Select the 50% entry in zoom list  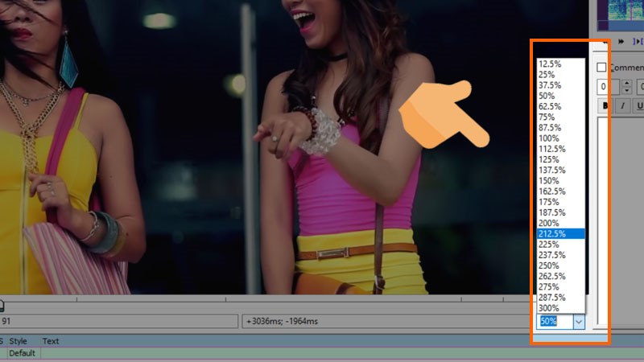tap(560, 96)
